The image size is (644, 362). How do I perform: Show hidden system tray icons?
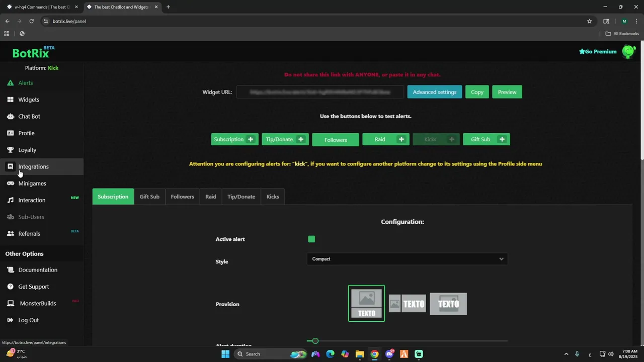(x=566, y=354)
